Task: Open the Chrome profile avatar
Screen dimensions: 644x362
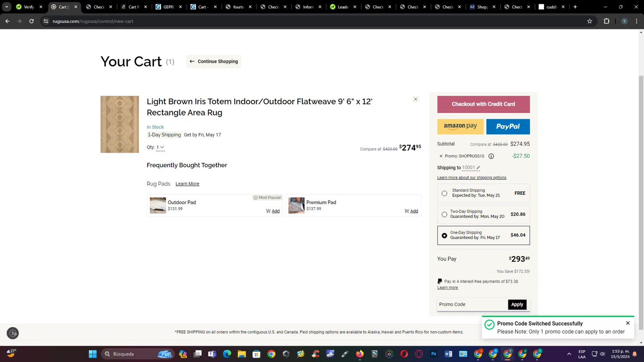Action: (624, 21)
